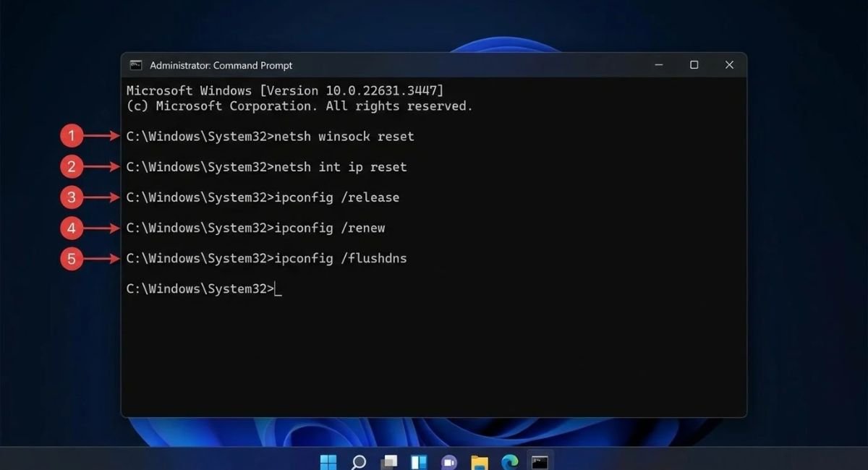Open Task View from the taskbar

pos(389,461)
